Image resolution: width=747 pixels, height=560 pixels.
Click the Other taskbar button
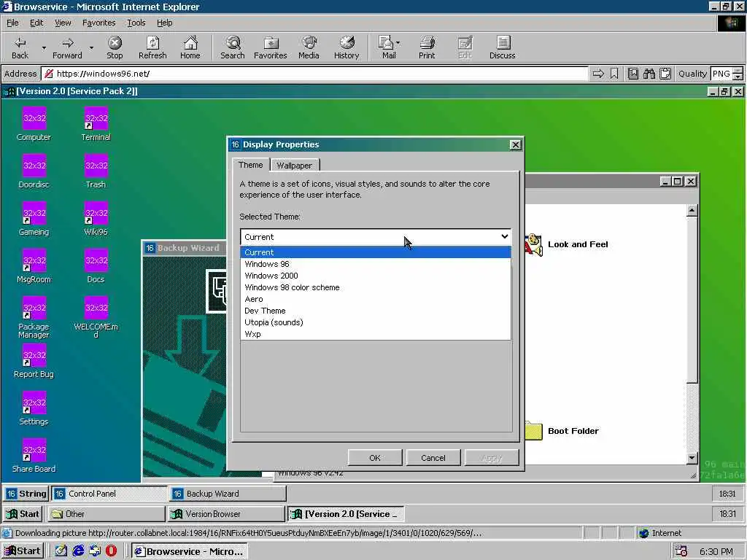click(107, 514)
